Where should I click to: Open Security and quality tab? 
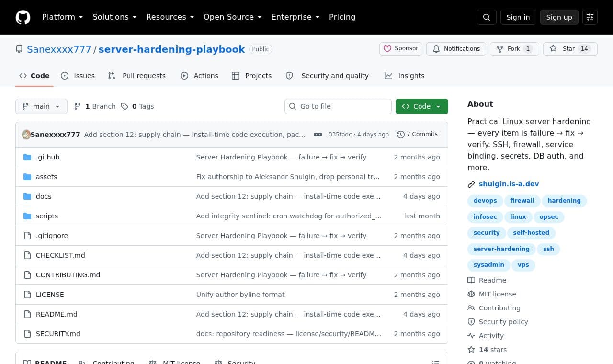point(327,76)
